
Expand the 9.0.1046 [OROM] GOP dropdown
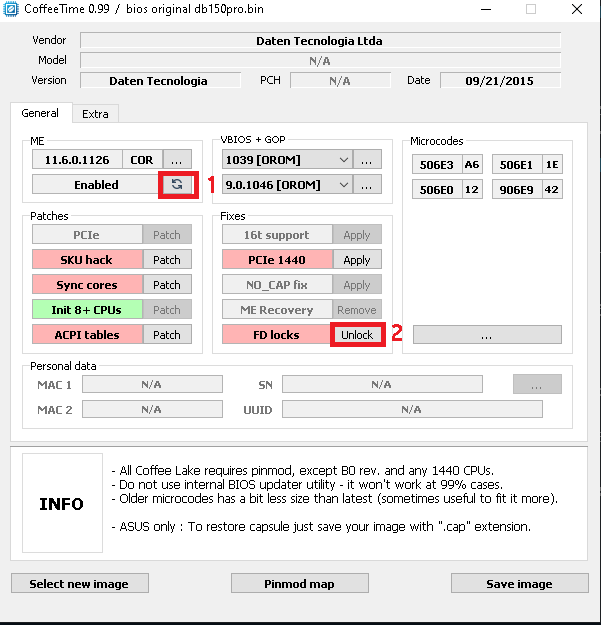coord(343,184)
